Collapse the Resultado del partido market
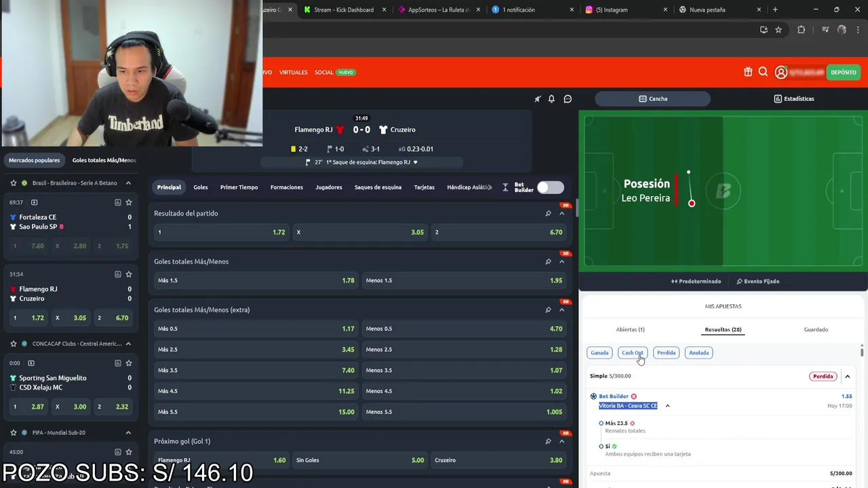The height and width of the screenshot is (488, 868). click(561, 213)
